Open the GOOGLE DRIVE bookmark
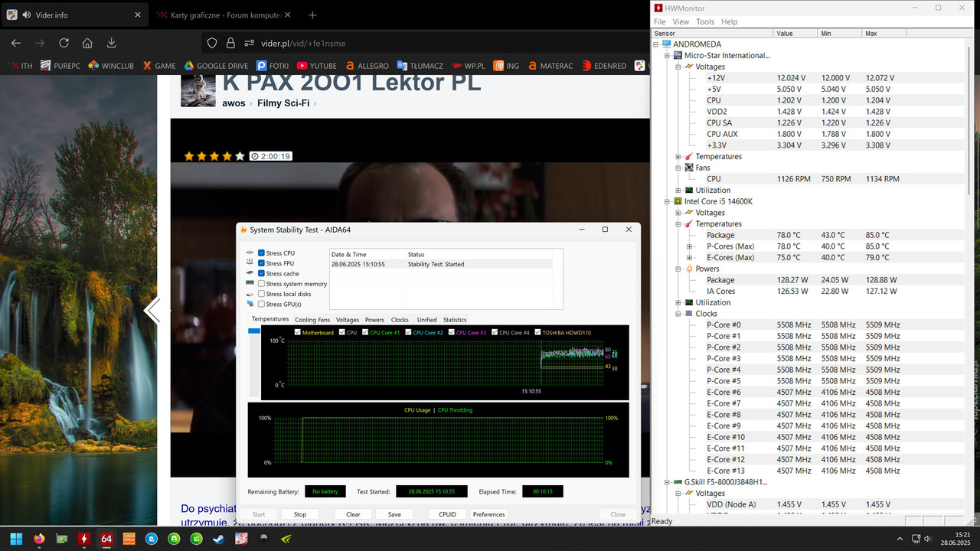Image resolution: width=980 pixels, height=551 pixels. [x=216, y=66]
